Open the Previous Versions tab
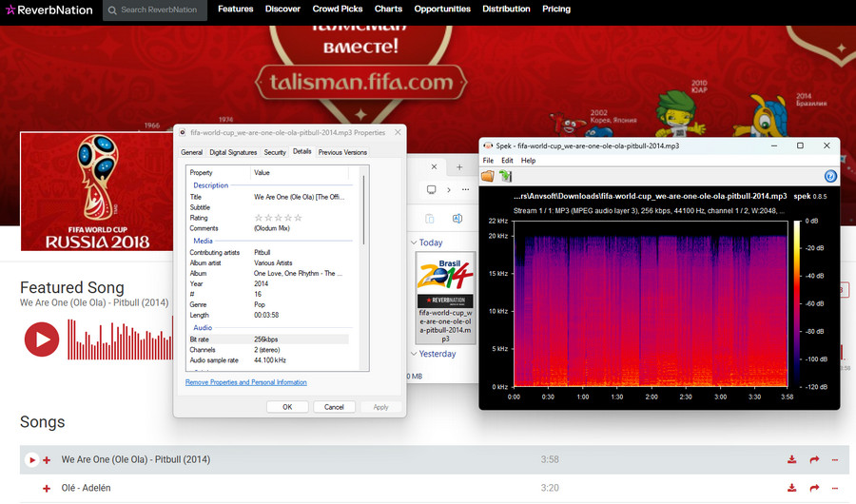Image resolution: width=856 pixels, height=504 pixels. click(342, 152)
